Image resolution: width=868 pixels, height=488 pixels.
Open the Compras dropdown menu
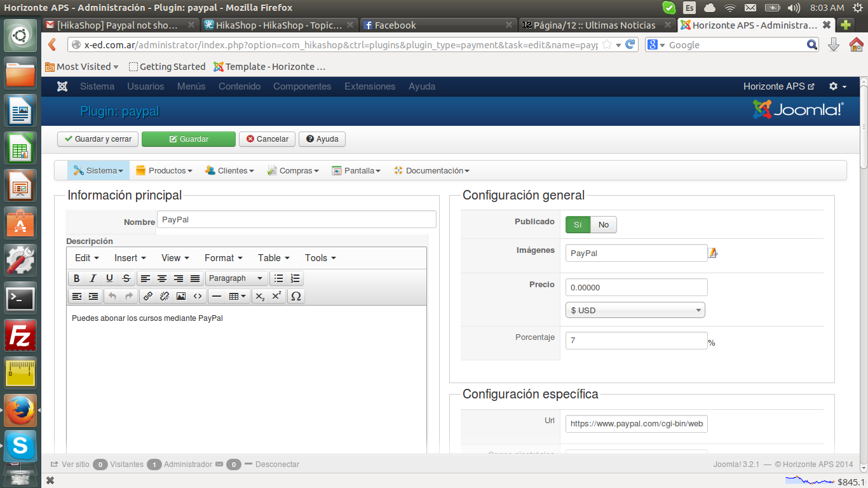coord(293,170)
